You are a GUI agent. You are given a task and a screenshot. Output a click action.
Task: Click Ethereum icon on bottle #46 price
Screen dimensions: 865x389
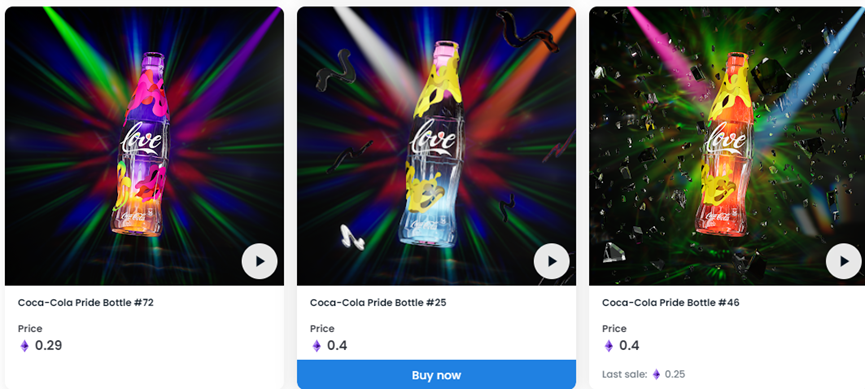(x=608, y=346)
